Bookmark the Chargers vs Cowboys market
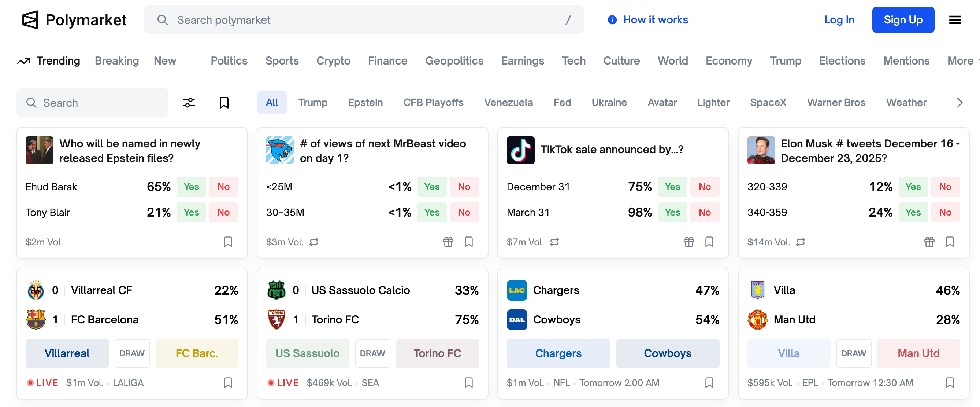This screenshot has height=407, width=980. [709, 382]
